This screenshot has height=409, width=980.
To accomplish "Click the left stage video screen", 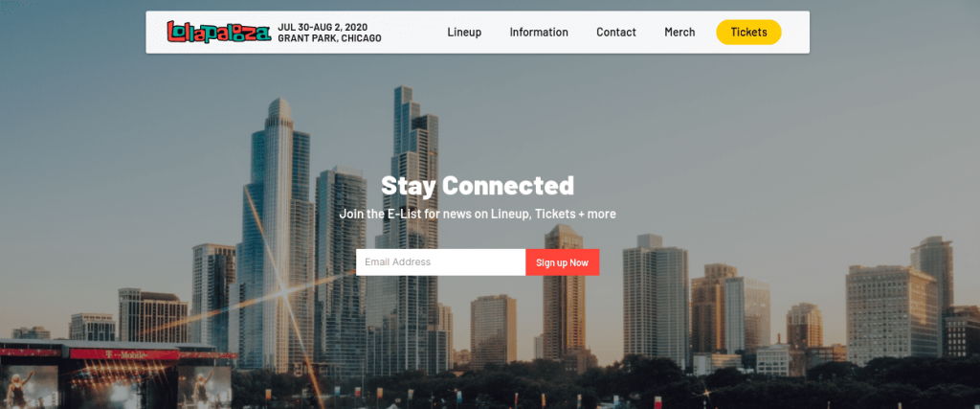I will 29,386.
